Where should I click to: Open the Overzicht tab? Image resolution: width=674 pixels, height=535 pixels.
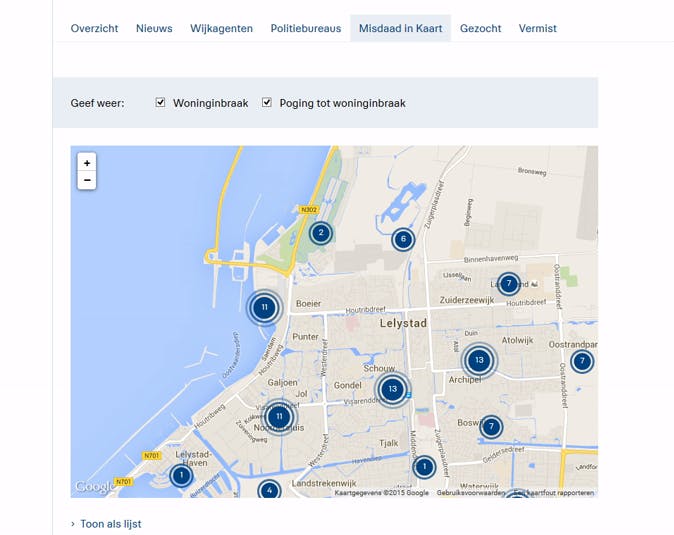pos(94,28)
